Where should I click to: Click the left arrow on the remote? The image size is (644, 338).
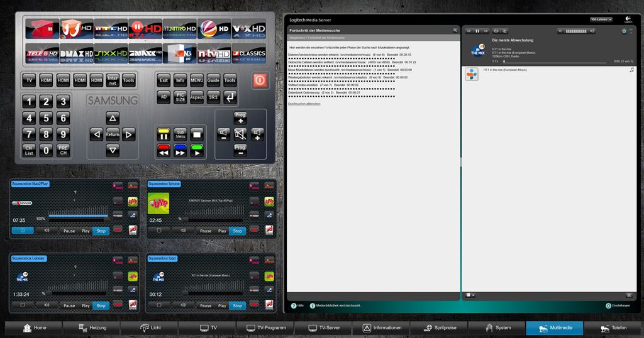point(96,134)
